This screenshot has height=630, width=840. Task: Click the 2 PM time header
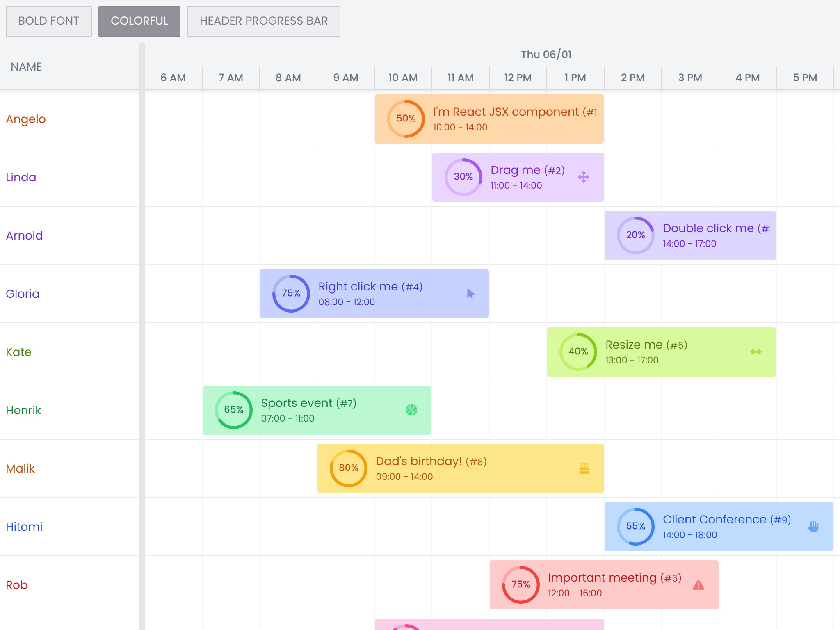click(633, 78)
